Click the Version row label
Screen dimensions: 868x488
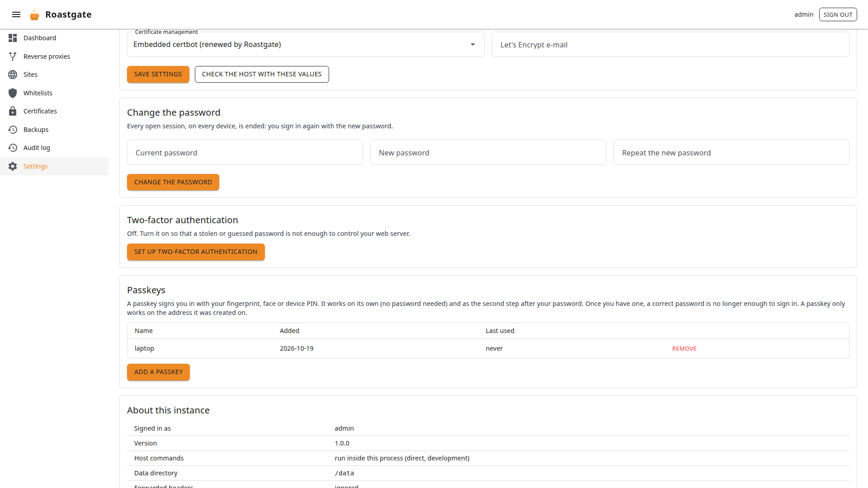[x=146, y=443]
